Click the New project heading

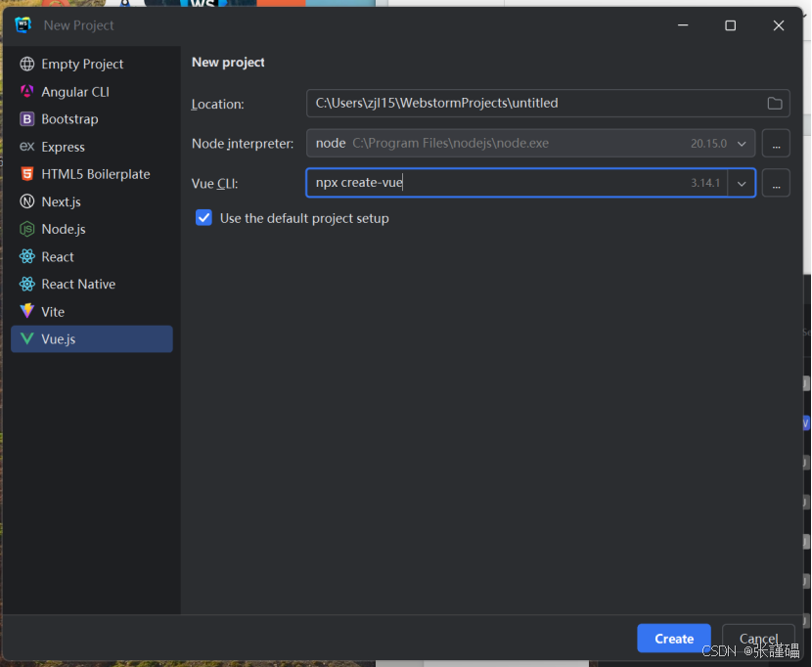click(228, 63)
